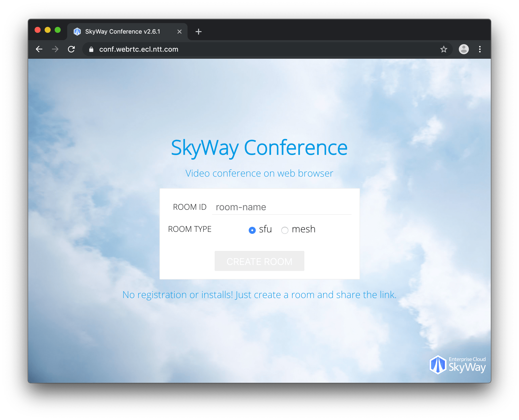Click 'Video conference on web browser' text
Screen dimensions: 519x420
[x=259, y=173]
